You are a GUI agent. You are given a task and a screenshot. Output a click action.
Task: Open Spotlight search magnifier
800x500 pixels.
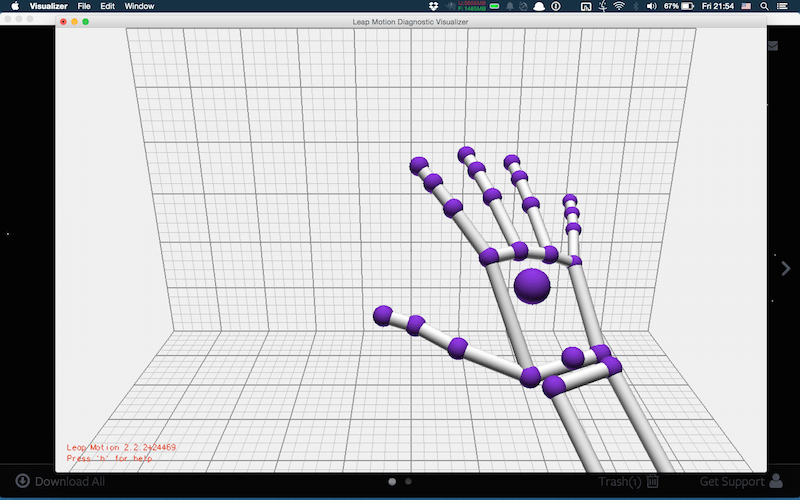pyautogui.click(x=764, y=6)
